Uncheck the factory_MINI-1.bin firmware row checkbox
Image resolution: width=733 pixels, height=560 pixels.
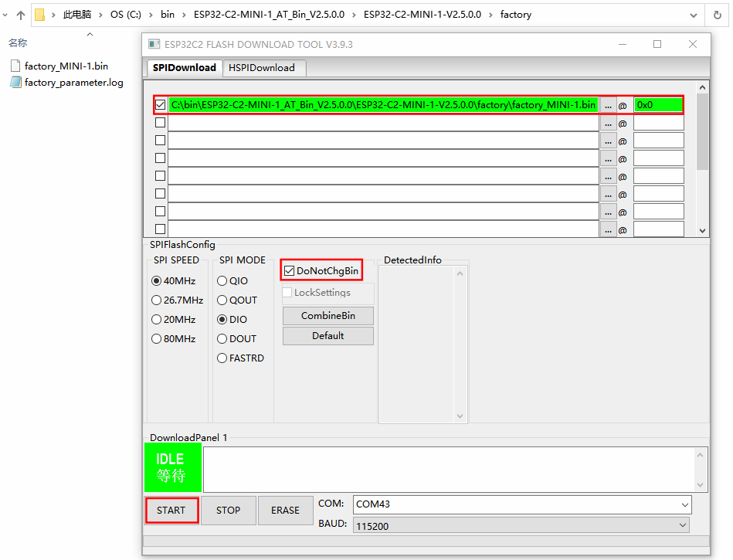tap(159, 104)
